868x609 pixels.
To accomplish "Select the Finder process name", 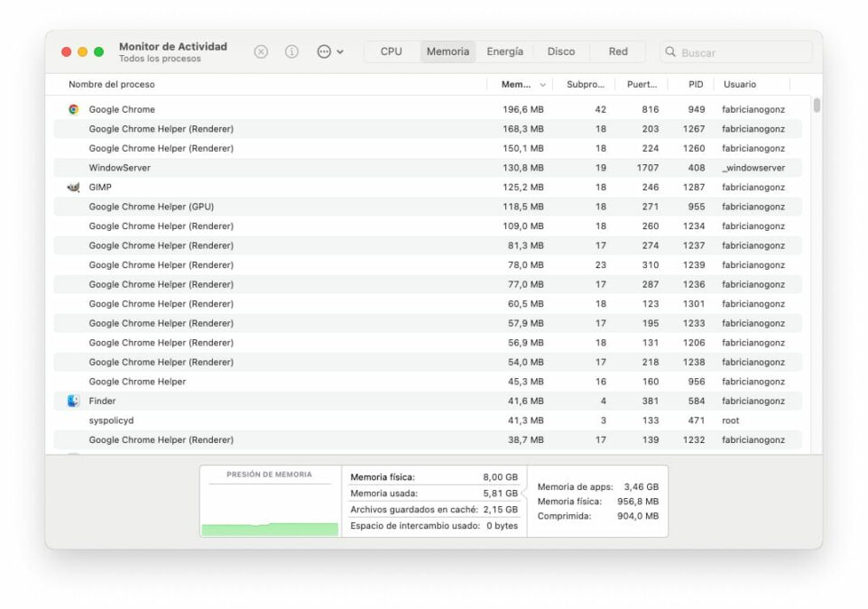I will tap(103, 401).
